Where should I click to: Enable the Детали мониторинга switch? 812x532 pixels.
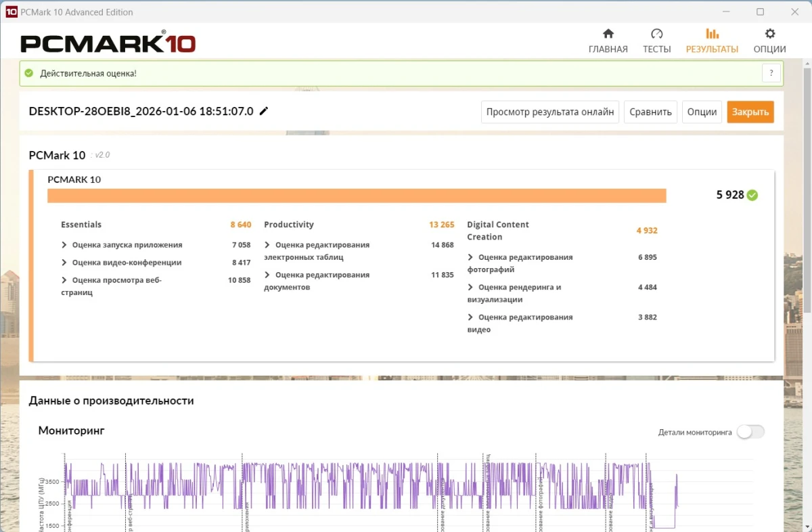[750, 431]
